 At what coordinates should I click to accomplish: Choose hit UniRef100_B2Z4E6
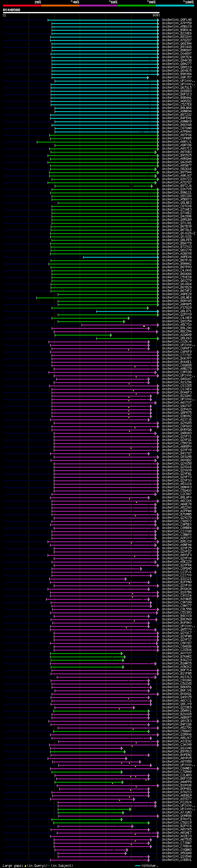pyautogui.click(x=177, y=33)
